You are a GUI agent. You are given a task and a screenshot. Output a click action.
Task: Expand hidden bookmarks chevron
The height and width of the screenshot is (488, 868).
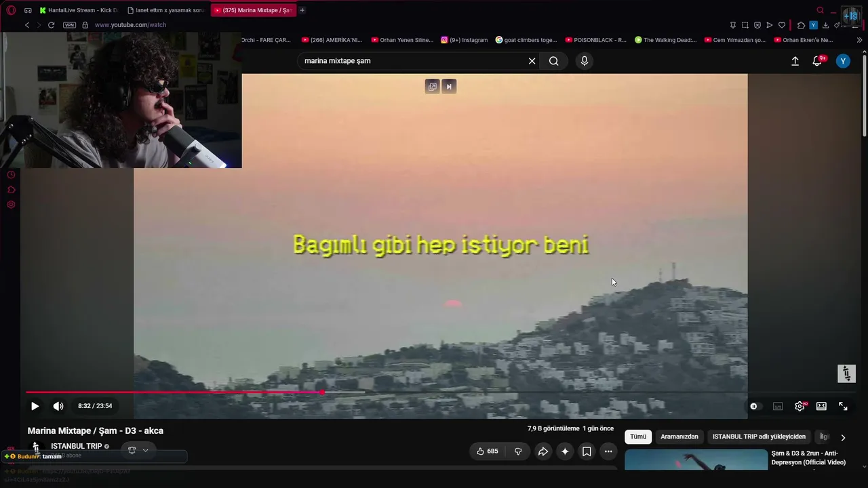click(x=859, y=40)
